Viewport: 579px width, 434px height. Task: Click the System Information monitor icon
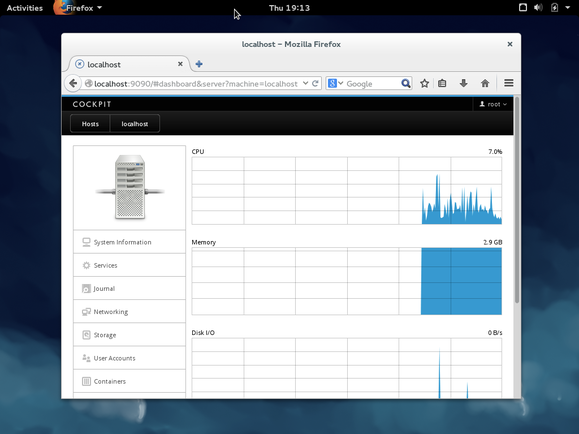click(x=86, y=242)
